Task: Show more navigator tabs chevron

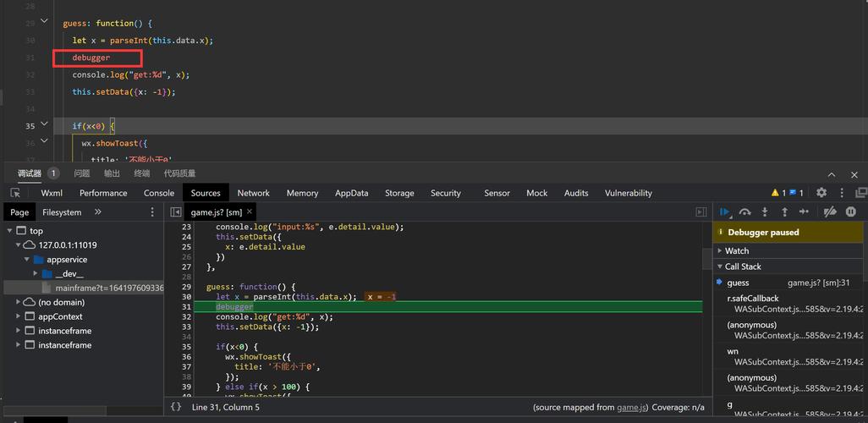Action: pos(98,212)
